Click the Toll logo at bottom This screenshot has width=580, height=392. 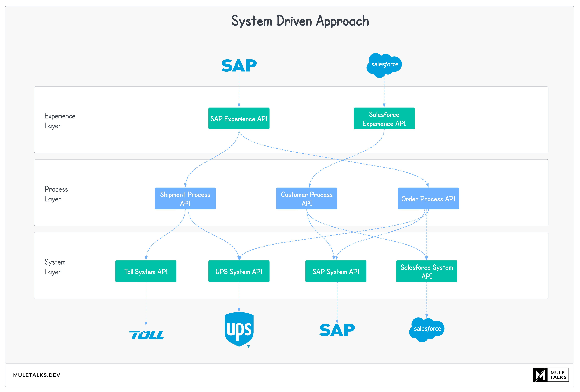point(146,335)
